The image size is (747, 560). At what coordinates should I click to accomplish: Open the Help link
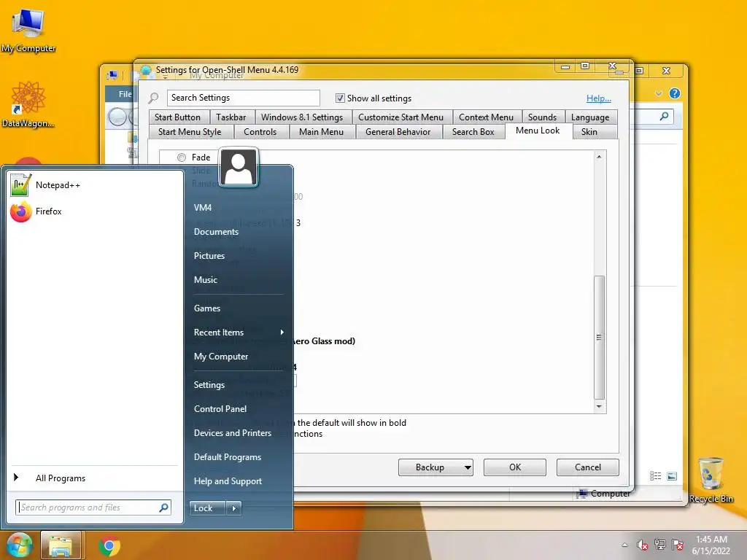[x=598, y=98]
